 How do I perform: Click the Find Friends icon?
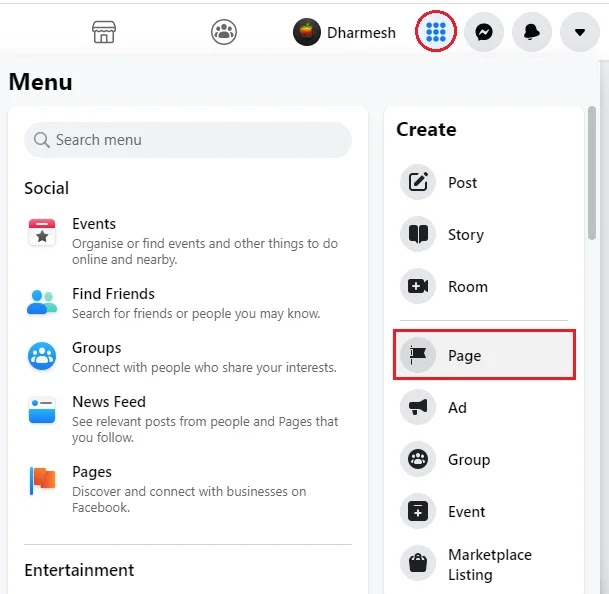tap(42, 302)
